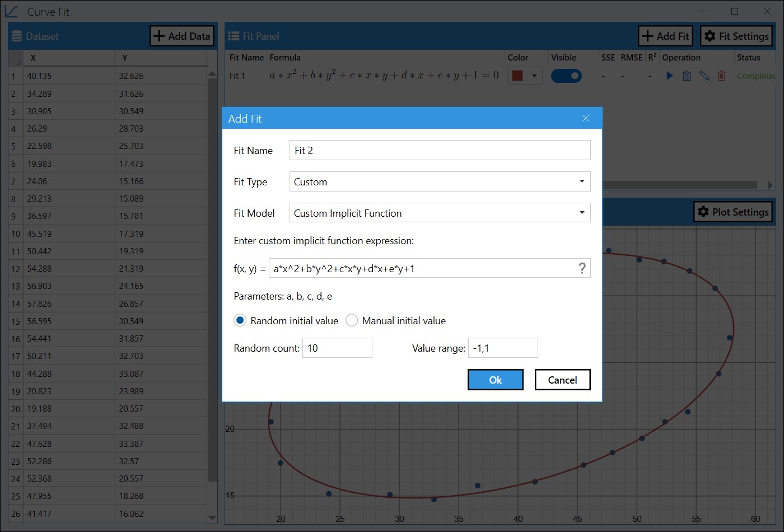Close the Add Fit dialog
The height and width of the screenshot is (532, 784).
coord(586,118)
